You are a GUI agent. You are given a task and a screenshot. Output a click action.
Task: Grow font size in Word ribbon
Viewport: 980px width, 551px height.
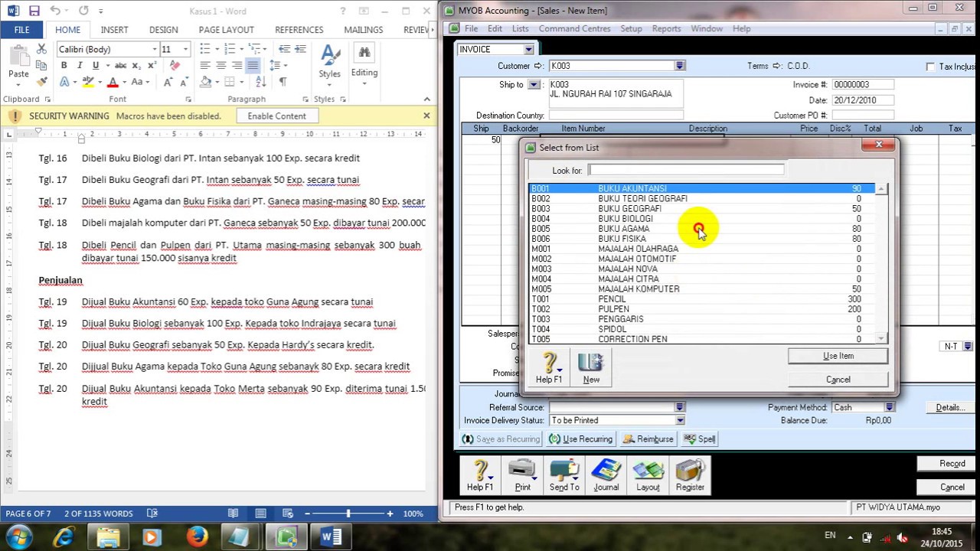point(167,82)
